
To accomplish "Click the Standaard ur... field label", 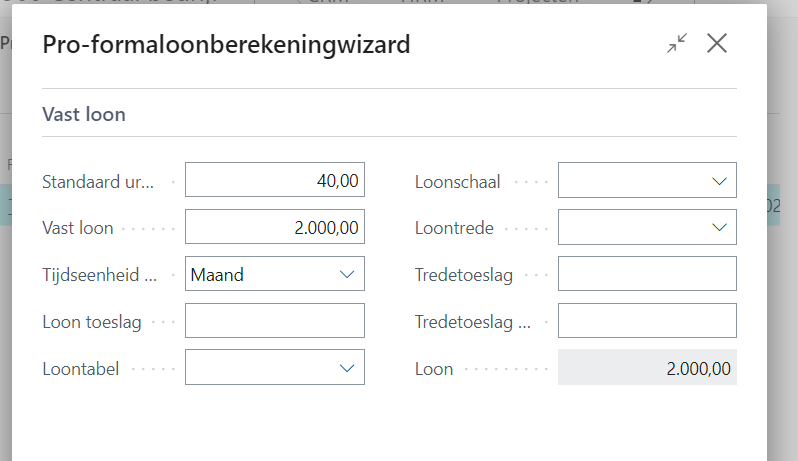I will point(98,182).
